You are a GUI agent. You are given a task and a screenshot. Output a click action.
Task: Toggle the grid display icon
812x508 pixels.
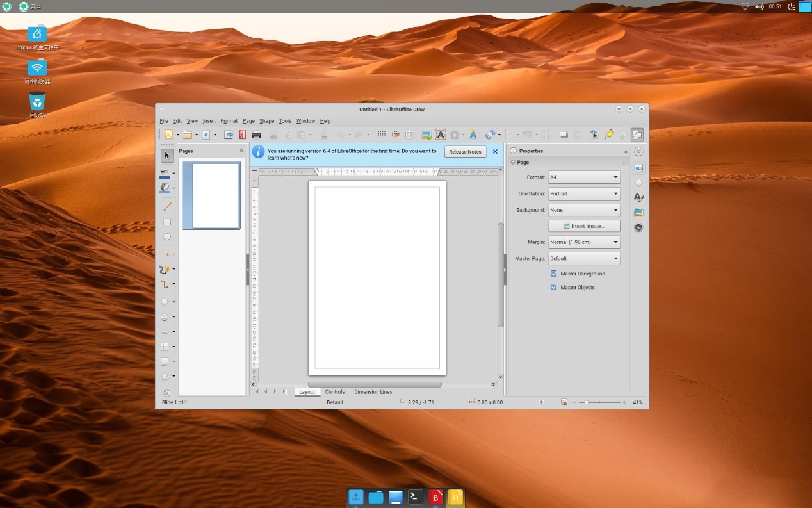tap(381, 135)
